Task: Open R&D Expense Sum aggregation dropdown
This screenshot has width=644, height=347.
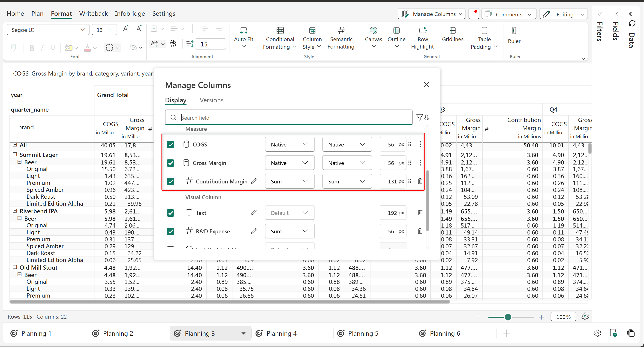Action: point(289,231)
